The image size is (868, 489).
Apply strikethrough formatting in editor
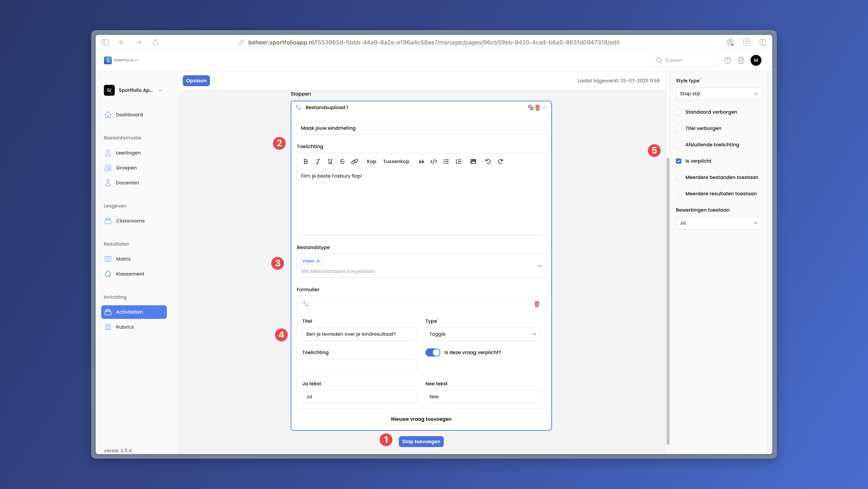click(x=342, y=161)
